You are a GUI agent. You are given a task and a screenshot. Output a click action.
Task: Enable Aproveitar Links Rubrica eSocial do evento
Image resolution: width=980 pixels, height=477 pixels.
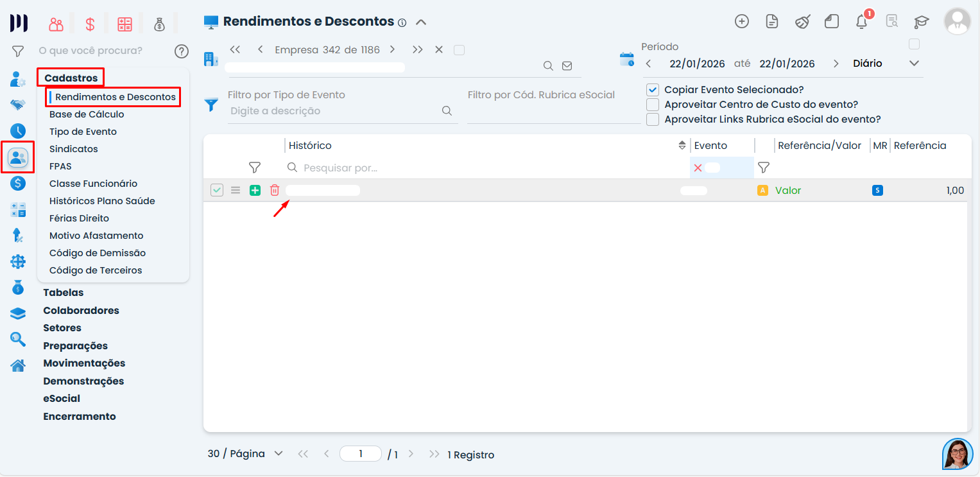(653, 119)
